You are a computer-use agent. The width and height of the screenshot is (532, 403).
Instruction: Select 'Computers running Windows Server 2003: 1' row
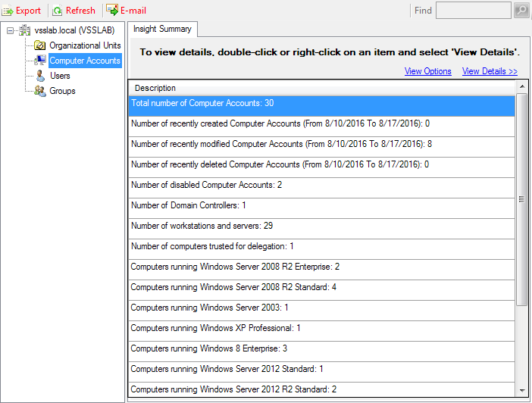pos(321,311)
